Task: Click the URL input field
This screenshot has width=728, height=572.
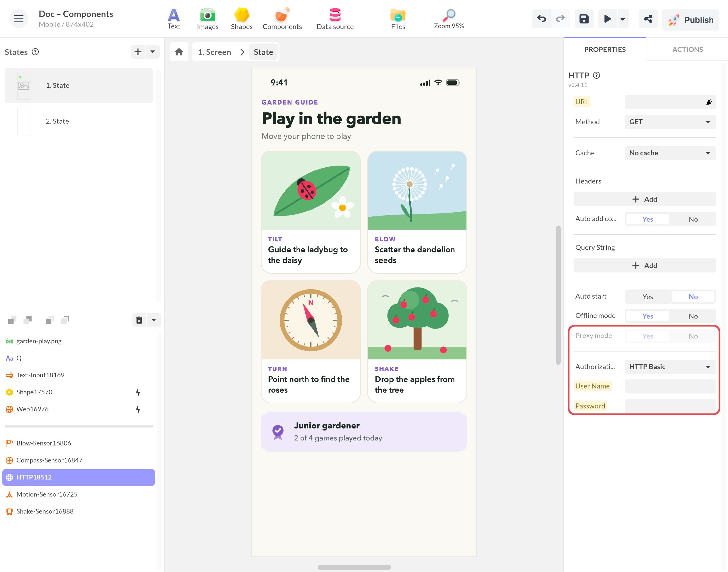Action: pos(663,102)
